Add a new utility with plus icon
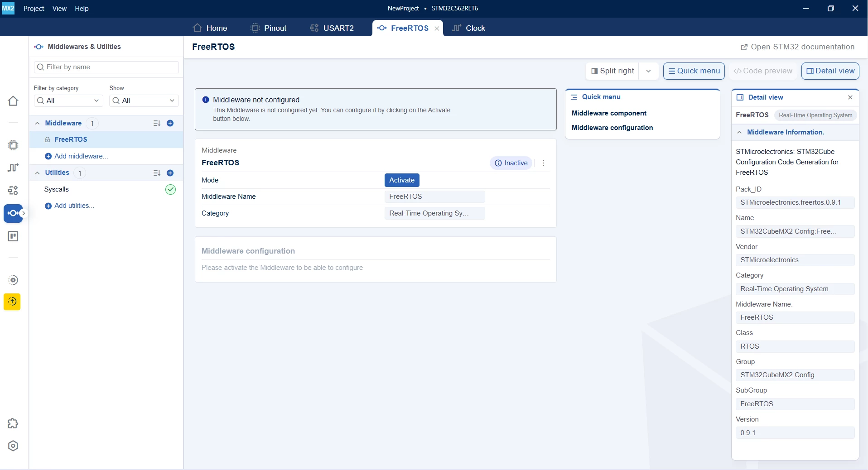 tap(170, 173)
